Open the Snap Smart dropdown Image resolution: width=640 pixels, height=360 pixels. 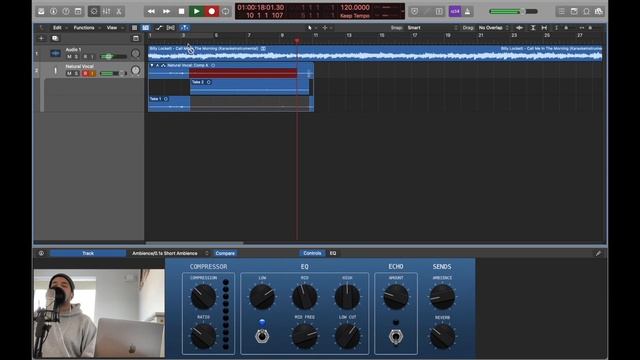tap(432, 28)
